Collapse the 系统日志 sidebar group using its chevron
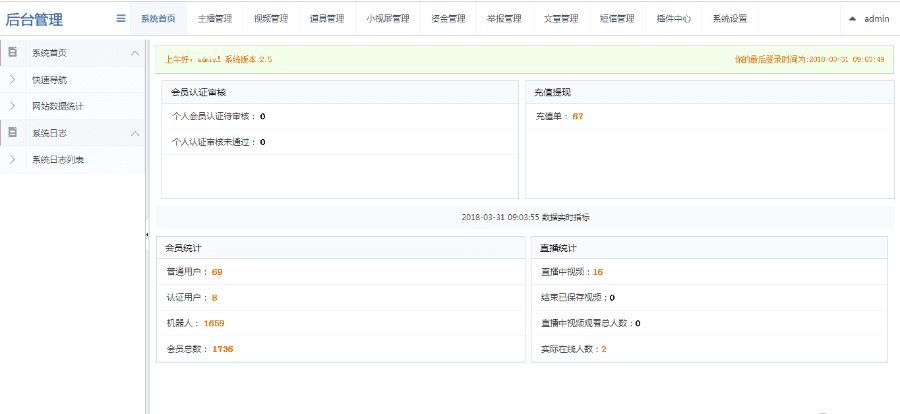Image resolution: width=900 pixels, height=414 pixels. (135, 133)
